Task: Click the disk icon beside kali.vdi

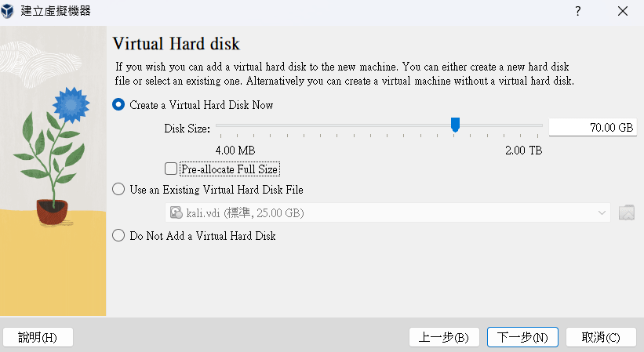Action: point(176,212)
